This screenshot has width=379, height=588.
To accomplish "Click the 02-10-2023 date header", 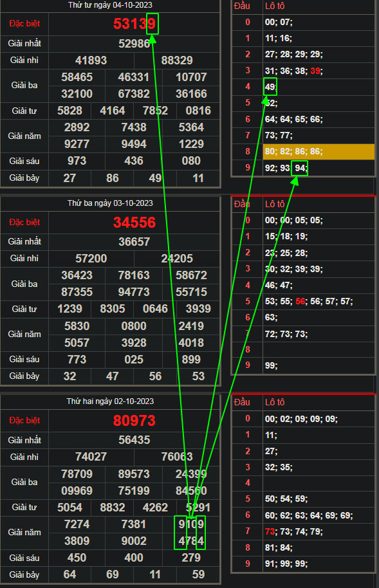I will 110,401.
